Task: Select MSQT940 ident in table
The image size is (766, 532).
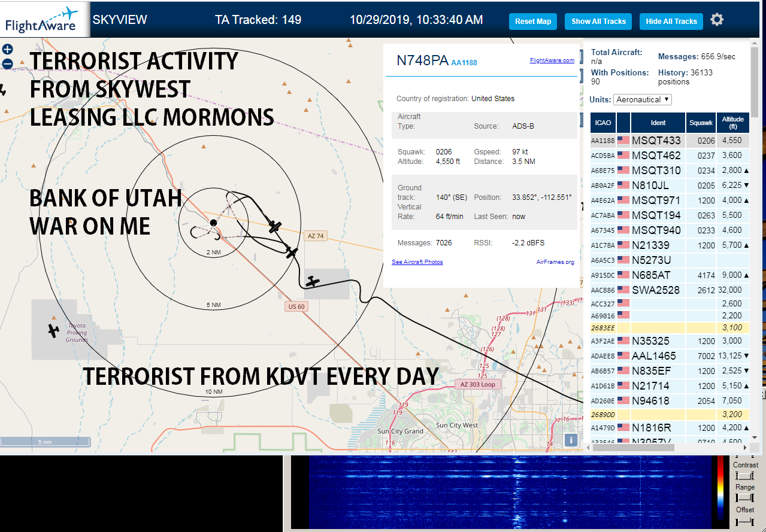Action: point(656,230)
